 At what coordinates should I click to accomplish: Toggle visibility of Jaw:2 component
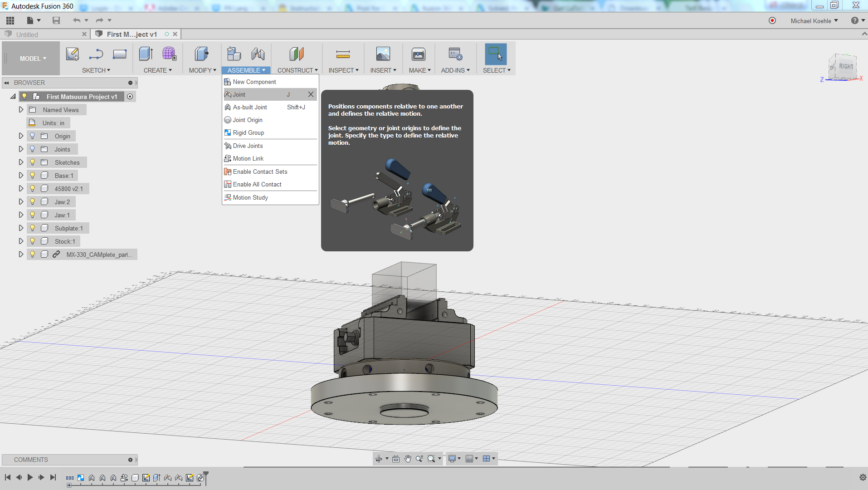point(33,202)
